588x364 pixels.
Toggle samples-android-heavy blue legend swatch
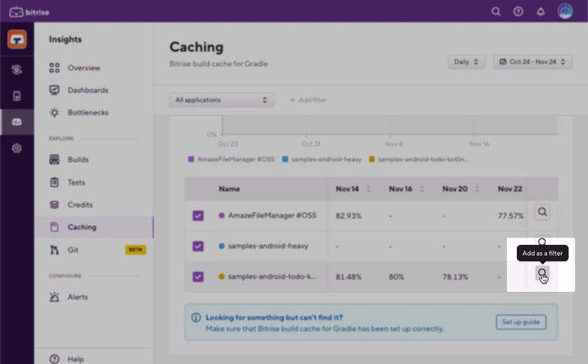tap(285, 159)
